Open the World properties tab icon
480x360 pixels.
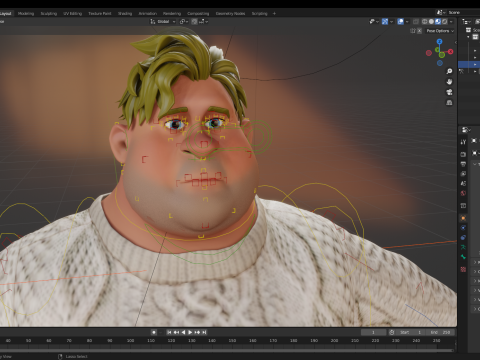coord(463,193)
